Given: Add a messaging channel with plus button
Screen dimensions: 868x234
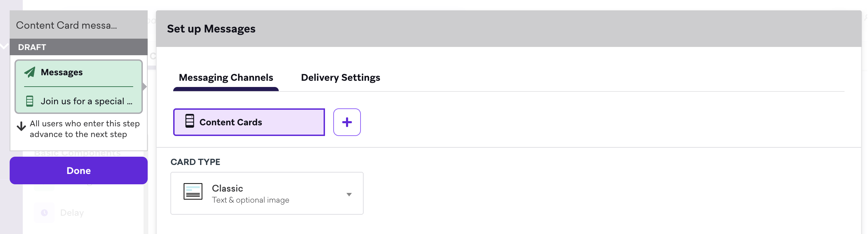Looking at the screenshot, I should (347, 122).
